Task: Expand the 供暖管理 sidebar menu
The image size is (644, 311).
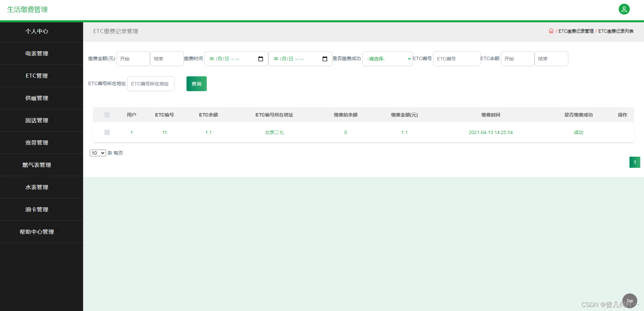Action: 37,98
